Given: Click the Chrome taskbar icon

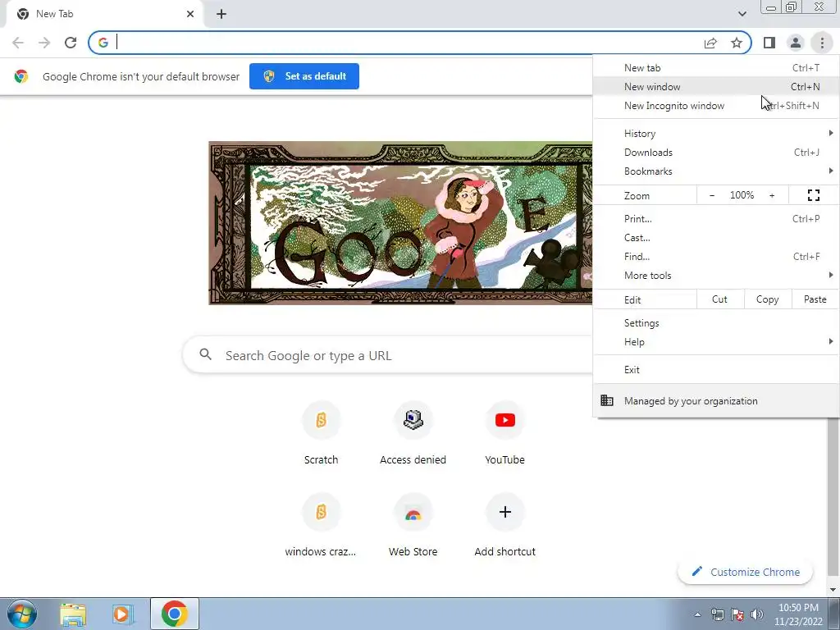Looking at the screenshot, I should [175, 614].
